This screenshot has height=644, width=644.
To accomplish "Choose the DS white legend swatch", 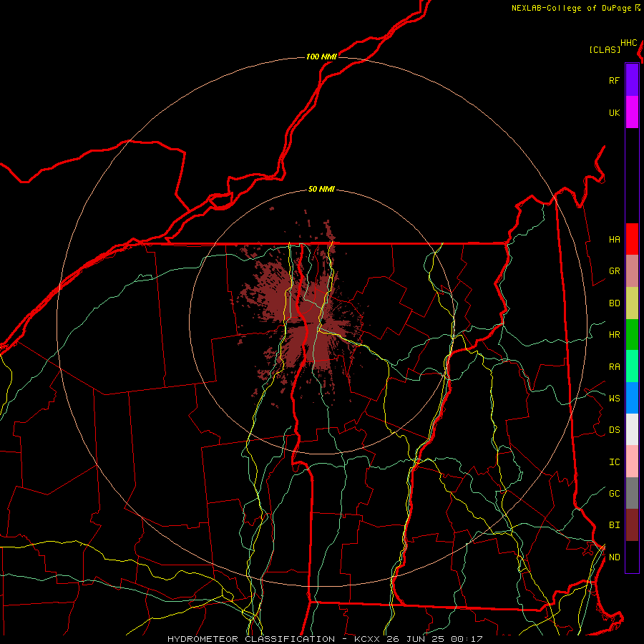I will pyautogui.click(x=632, y=429).
